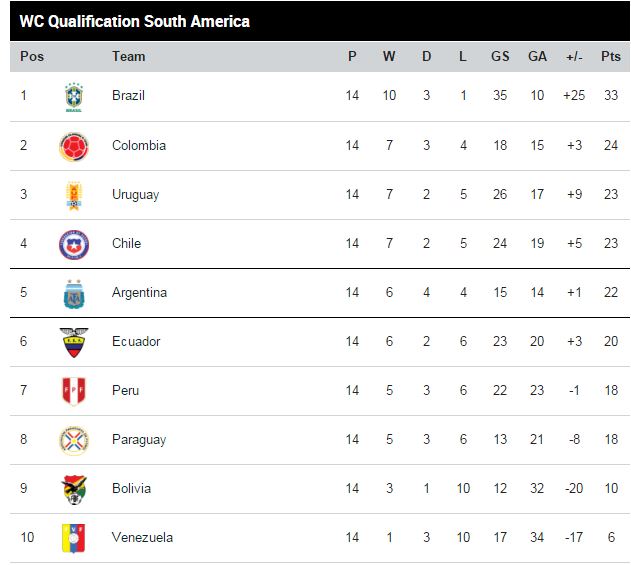Open the Bolivia federation crest
The image size is (631, 565).
[74, 490]
